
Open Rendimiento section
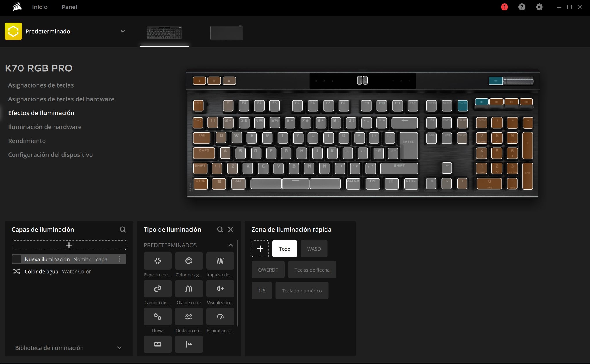coord(27,141)
